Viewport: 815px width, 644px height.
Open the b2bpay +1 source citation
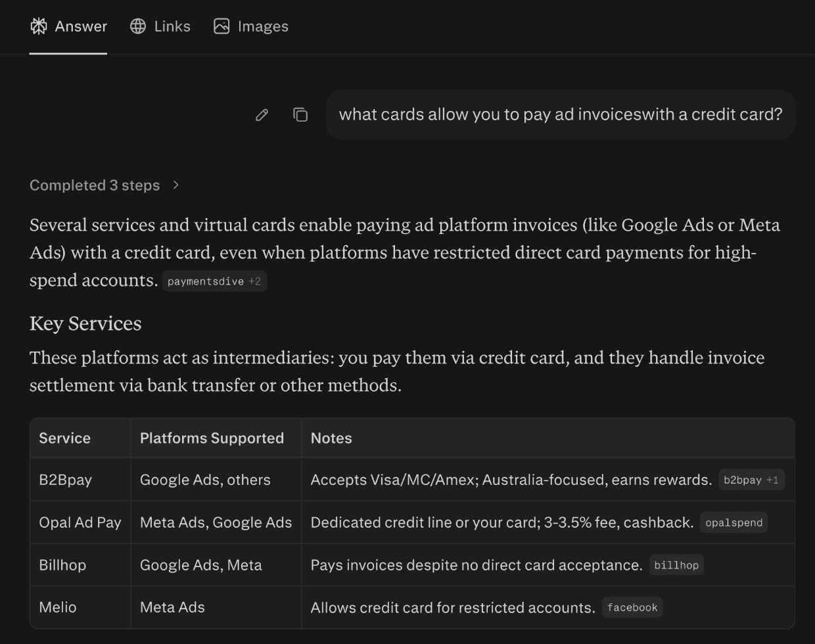(751, 480)
